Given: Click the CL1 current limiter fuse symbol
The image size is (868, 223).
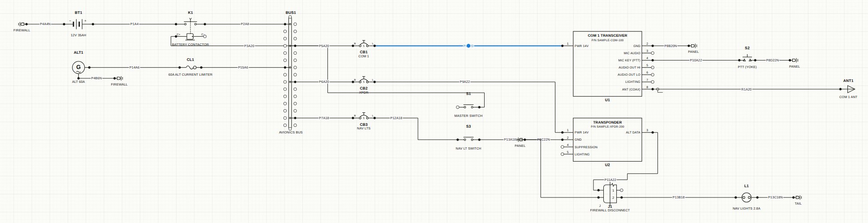Looking at the screenshot, I should click(190, 67).
